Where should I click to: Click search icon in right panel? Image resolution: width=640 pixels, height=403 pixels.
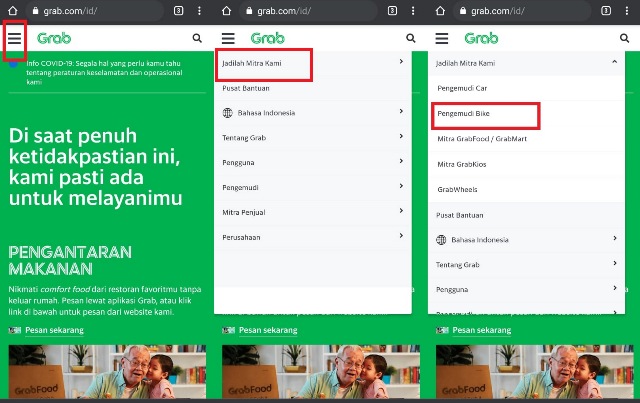[624, 38]
